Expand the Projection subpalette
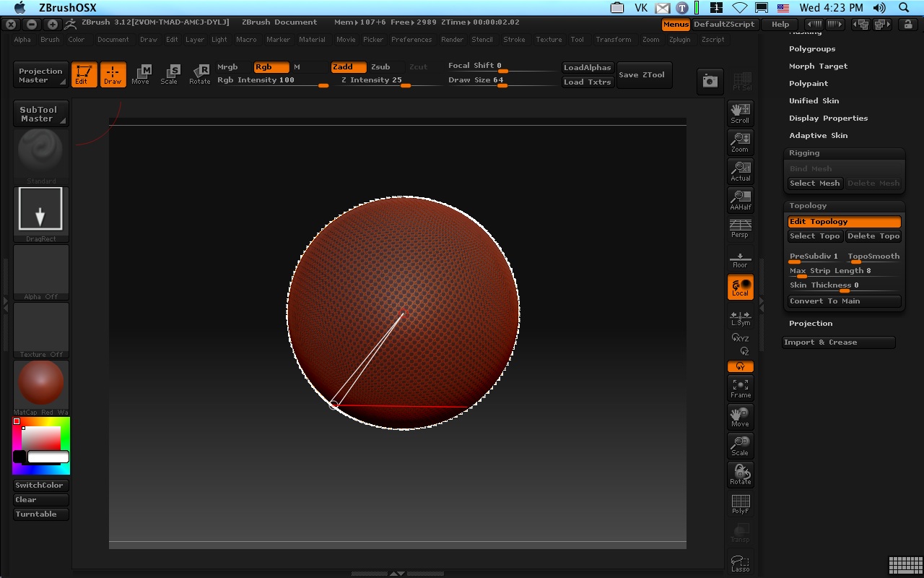Screen dimensions: 924x578 pos(811,324)
